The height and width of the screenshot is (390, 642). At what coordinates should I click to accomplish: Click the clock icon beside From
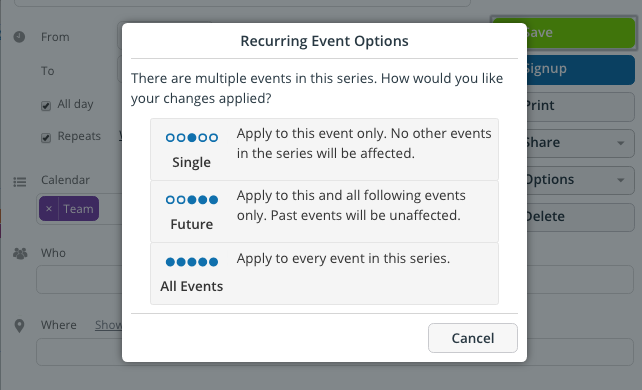(19, 37)
